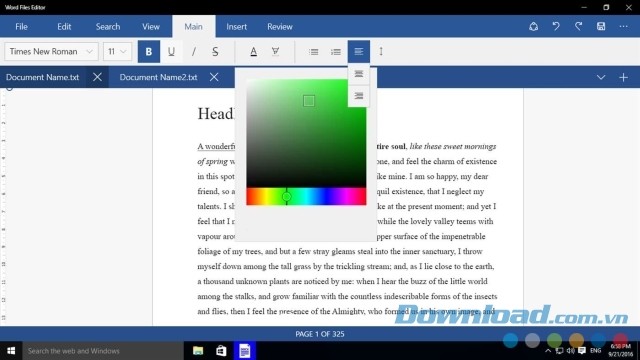The height and width of the screenshot is (360, 640).
Task: Close Document Name.txt tab
Action: 97,77
